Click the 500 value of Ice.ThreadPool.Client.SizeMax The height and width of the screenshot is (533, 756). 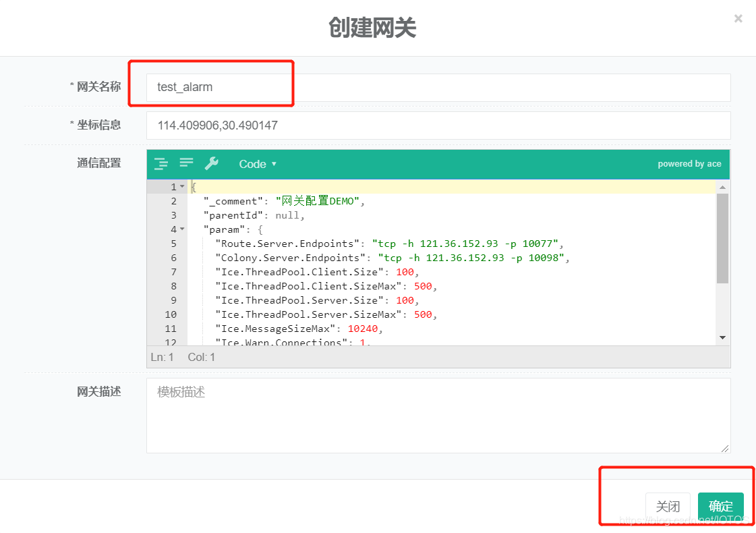point(423,286)
